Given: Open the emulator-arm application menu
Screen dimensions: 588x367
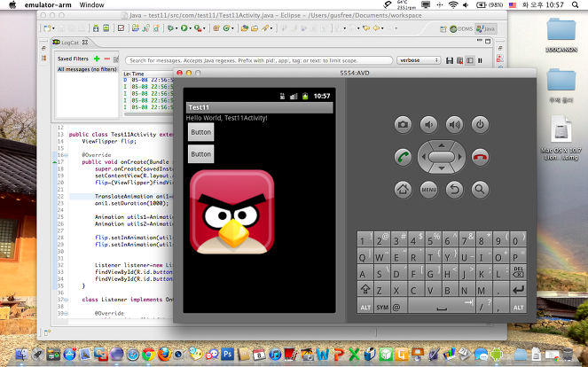Looking at the screenshot, I should pos(49,4).
